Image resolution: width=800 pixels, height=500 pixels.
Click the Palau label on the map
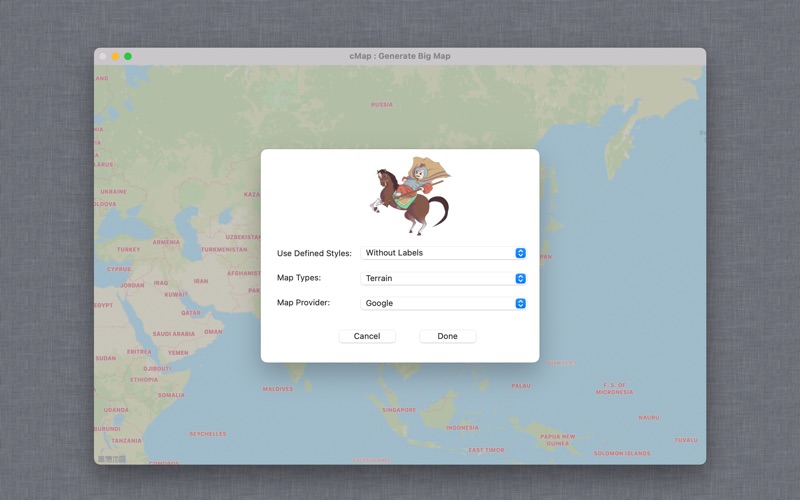(521, 386)
